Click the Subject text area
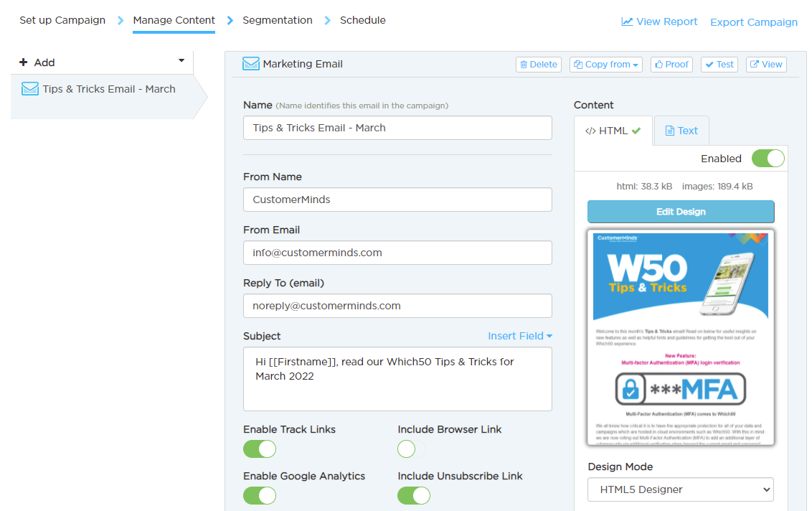Image resolution: width=812 pixels, height=511 pixels. tap(397, 379)
